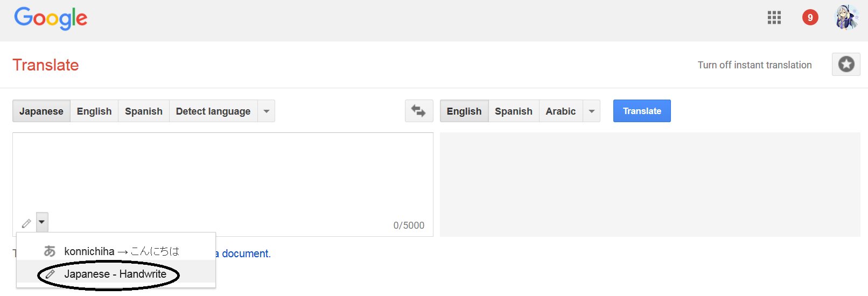This screenshot has height=296, width=868.
Task: Swap source and target languages
Action: tap(418, 111)
